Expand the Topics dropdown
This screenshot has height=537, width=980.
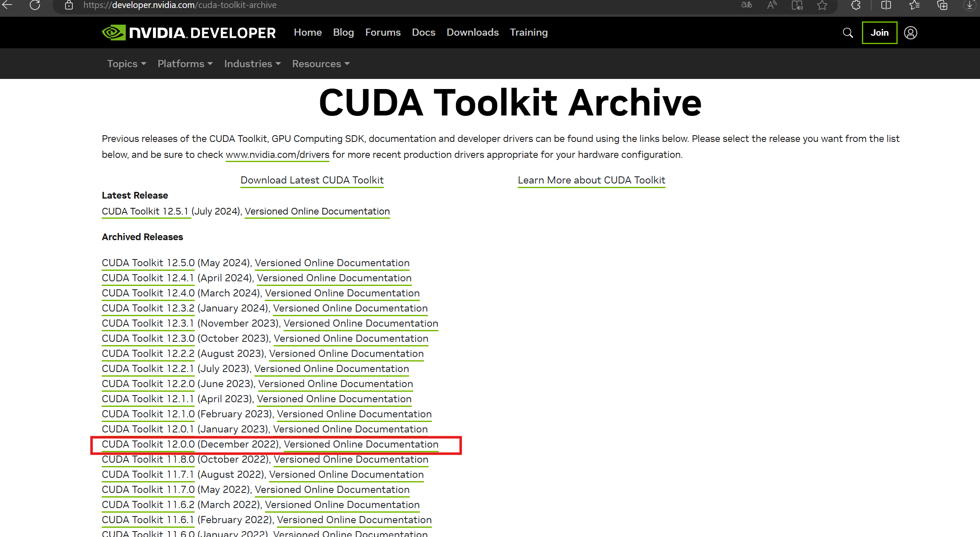coord(126,64)
